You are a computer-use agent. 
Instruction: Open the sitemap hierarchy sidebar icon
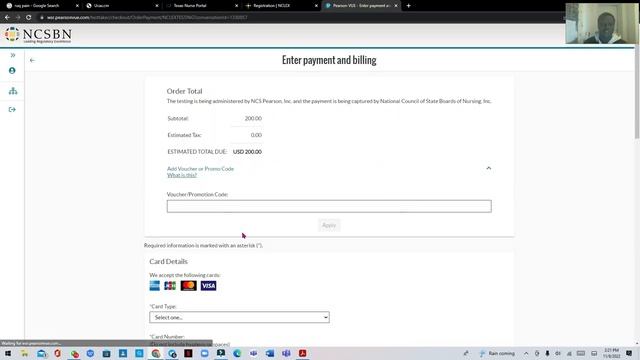13,91
